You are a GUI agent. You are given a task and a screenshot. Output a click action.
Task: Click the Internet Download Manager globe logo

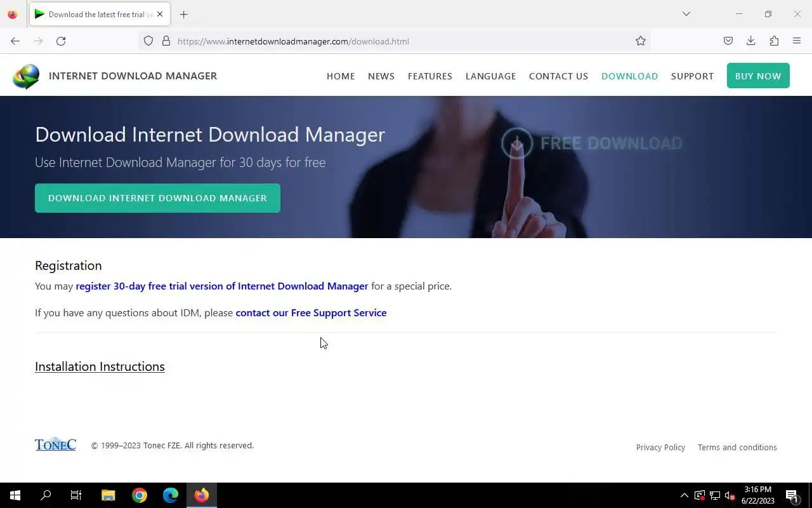26,76
